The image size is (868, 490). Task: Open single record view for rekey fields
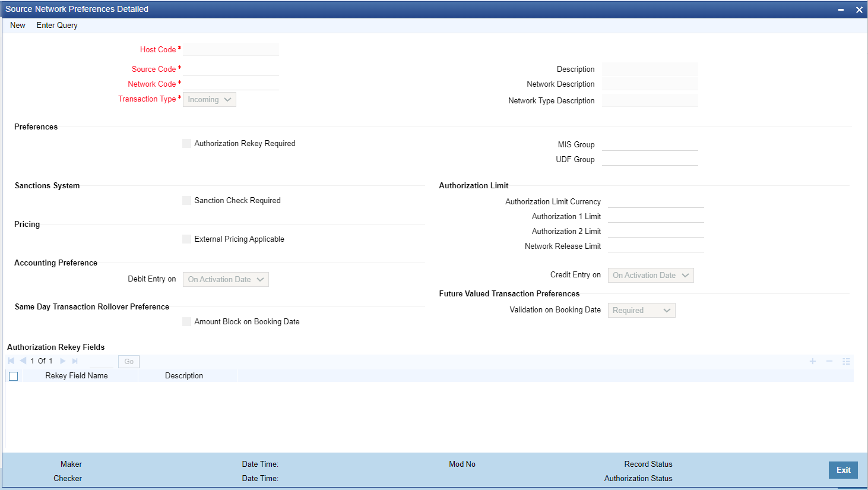pyautogui.click(x=846, y=361)
